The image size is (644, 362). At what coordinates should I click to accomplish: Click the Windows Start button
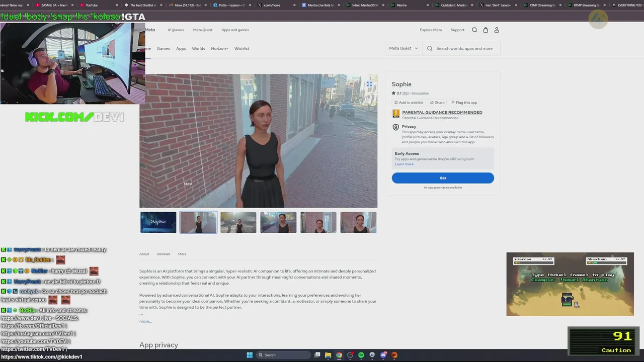tap(250, 355)
